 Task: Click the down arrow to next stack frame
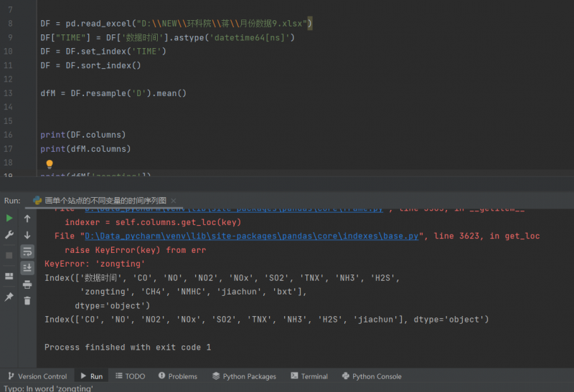click(27, 235)
